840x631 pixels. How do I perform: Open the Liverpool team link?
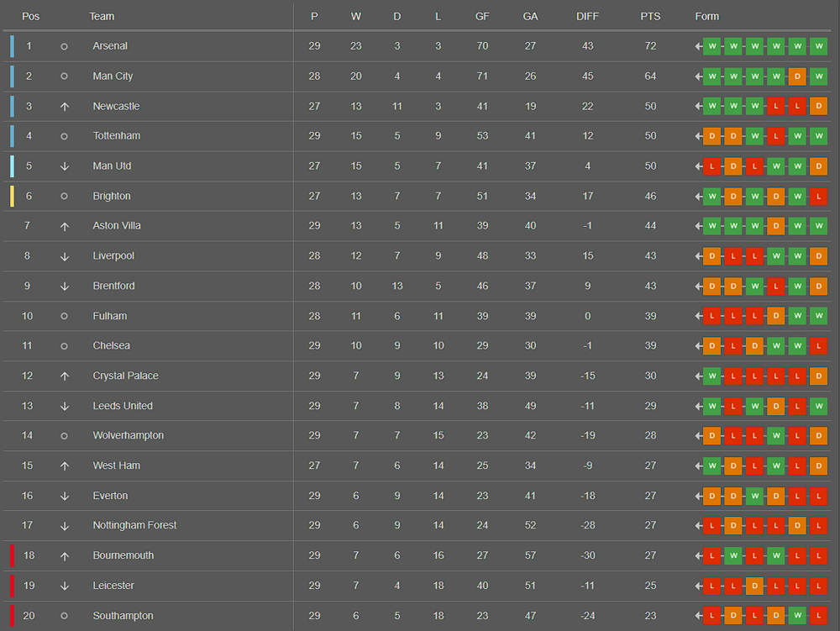(113, 256)
